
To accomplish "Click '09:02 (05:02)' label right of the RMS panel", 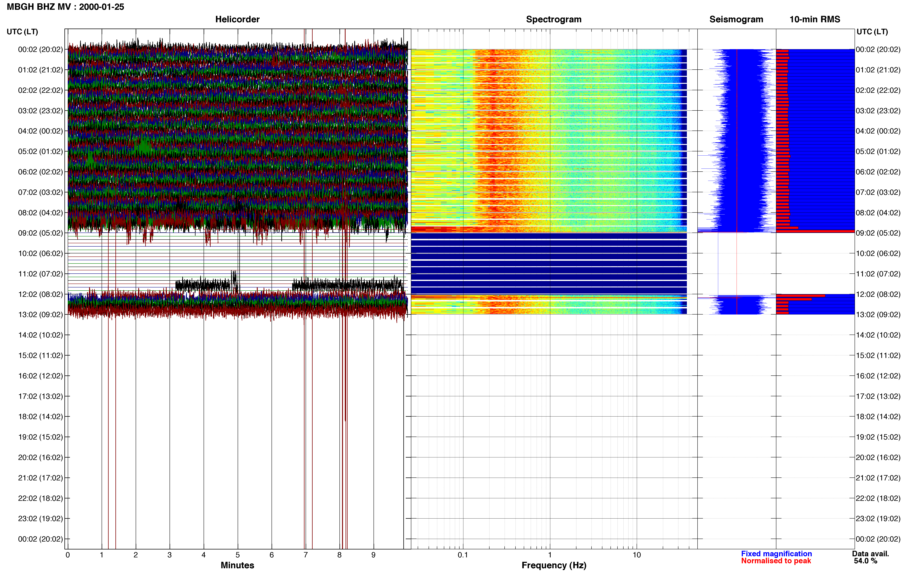I will [878, 233].
